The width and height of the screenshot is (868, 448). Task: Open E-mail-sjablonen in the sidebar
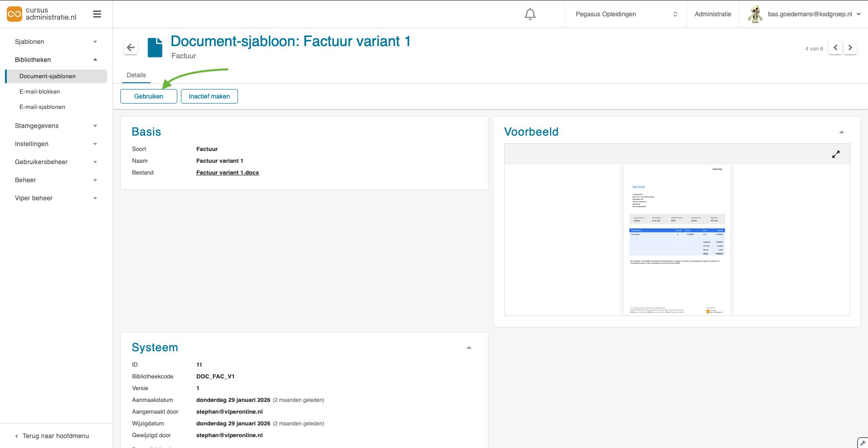[x=42, y=107]
